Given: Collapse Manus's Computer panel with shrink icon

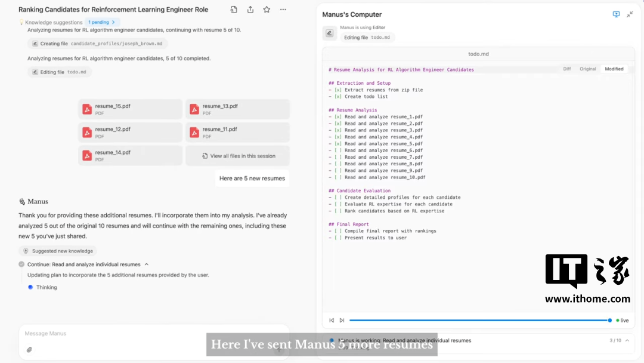Looking at the screenshot, I should point(630,14).
